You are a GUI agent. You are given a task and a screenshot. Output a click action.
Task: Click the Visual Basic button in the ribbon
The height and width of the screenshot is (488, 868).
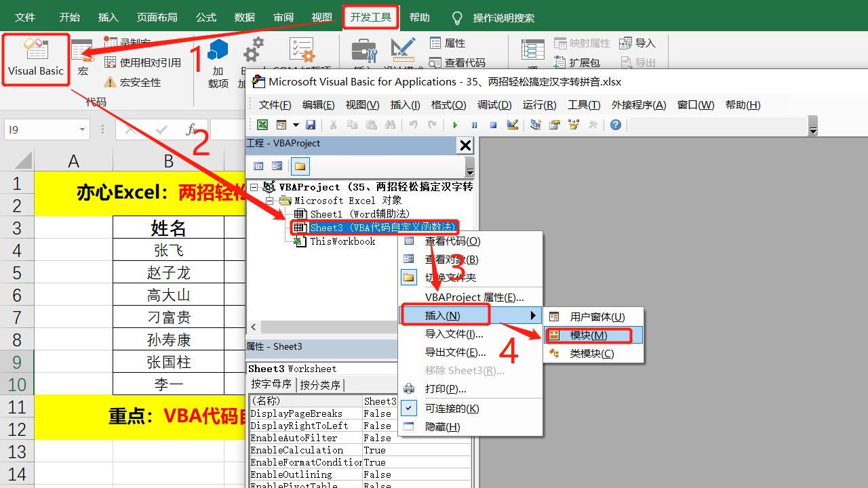click(35, 59)
